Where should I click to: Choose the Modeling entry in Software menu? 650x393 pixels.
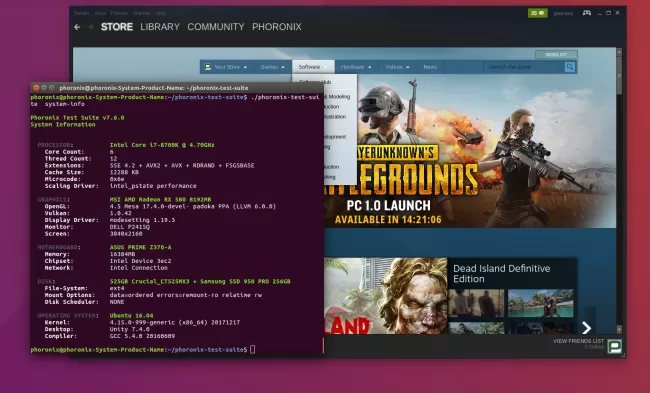tap(337, 97)
